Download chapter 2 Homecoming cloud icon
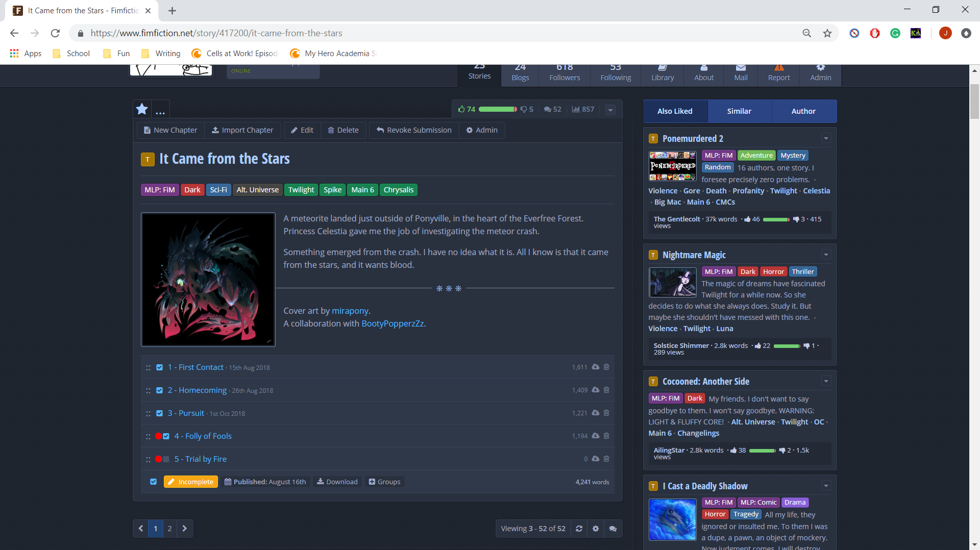Image resolution: width=980 pixels, height=550 pixels. click(595, 390)
